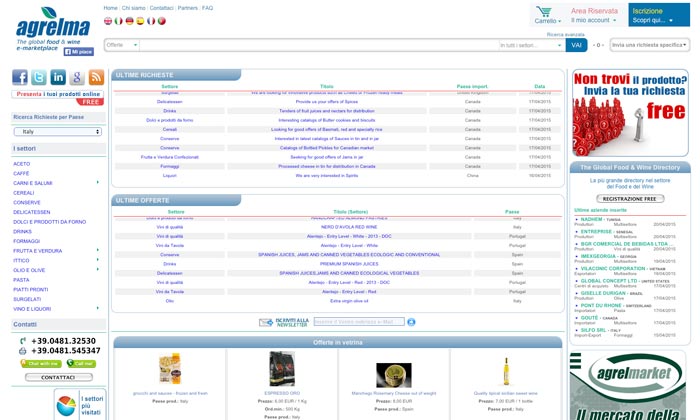Open the country dropdown showing Italy
The image size is (700, 420).
[x=57, y=131]
